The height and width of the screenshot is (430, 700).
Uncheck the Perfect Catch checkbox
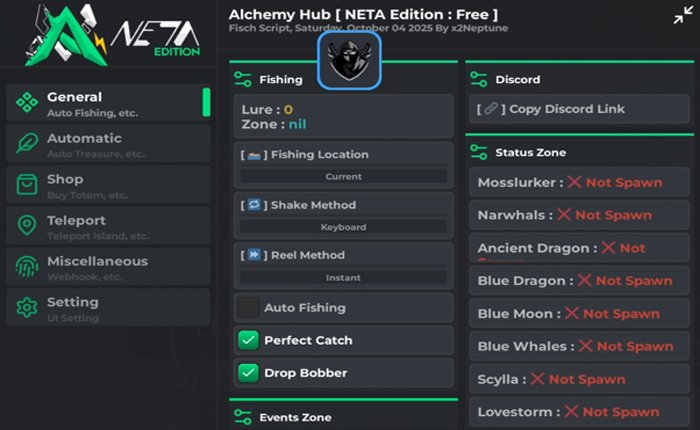pyautogui.click(x=249, y=340)
